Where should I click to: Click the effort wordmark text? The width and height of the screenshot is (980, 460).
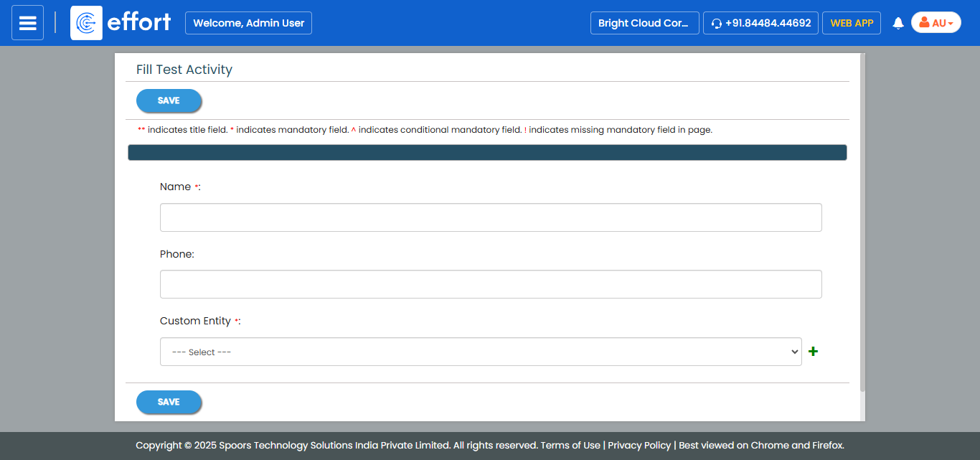pos(138,22)
